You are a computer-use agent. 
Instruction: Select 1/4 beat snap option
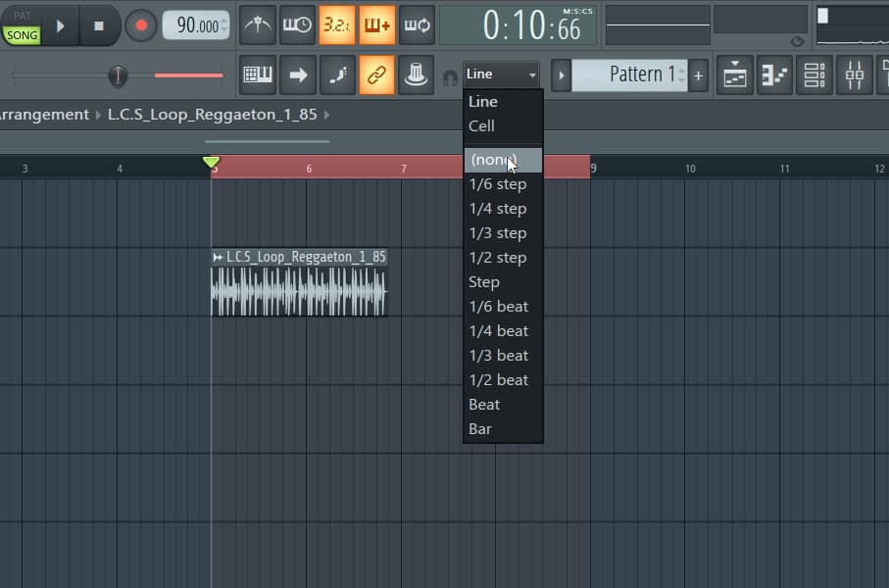[x=498, y=331]
